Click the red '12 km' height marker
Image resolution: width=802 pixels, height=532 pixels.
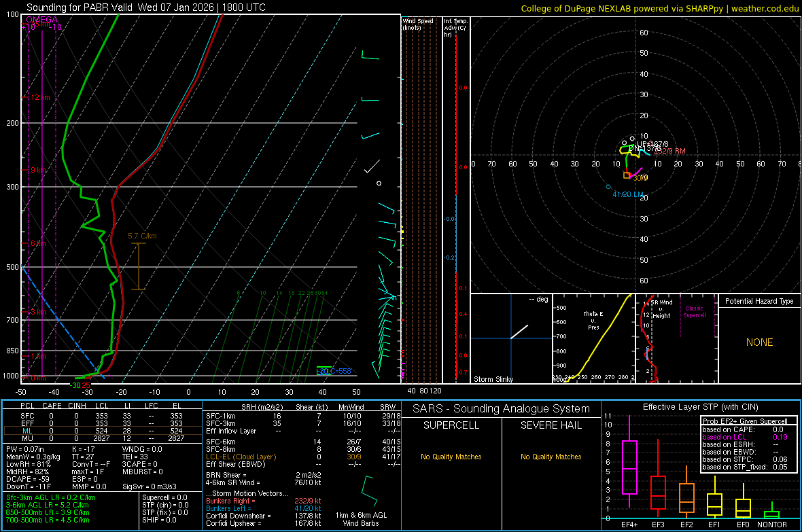(x=40, y=97)
